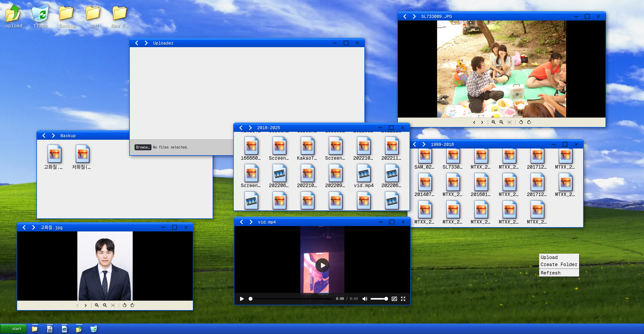Go forward in the 1999-2018 window
Screen dimensions: 644x334
click(424, 144)
